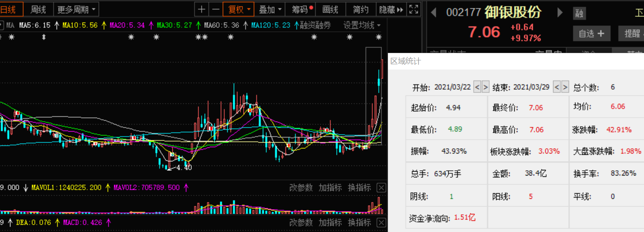This screenshot has height=232, width=644.
Task: Open the 筹码 chip distribution view
Action: click(x=301, y=9)
